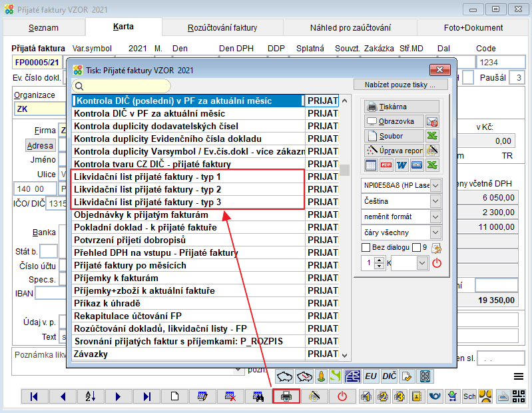Click the EU button

coord(371,376)
